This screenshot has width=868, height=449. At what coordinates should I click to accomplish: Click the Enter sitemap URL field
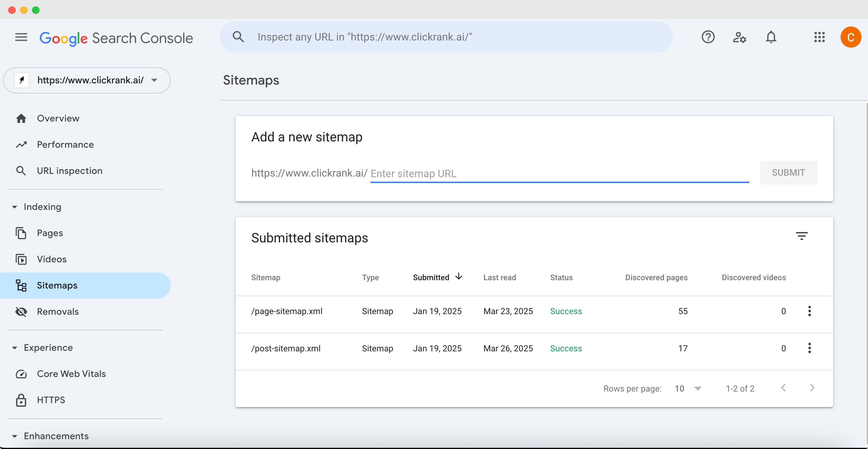pyautogui.click(x=559, y=174)
